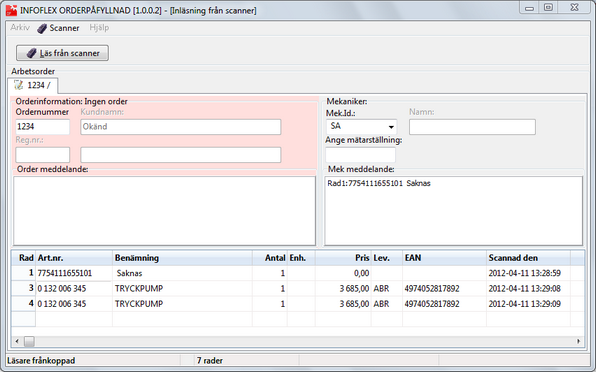Click the mechanic Namn field
Image resolution: width=596 pixels, height=372 pixels.
pos(472,127)
